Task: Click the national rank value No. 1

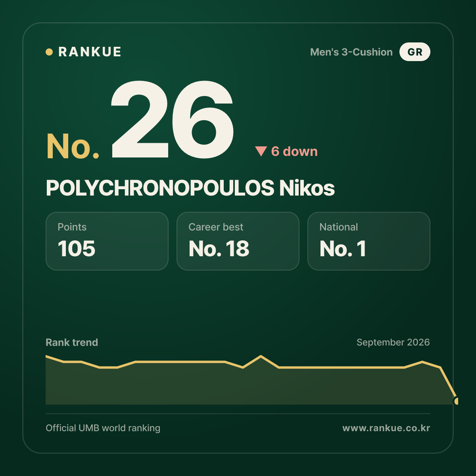Action: pos(343,249)
